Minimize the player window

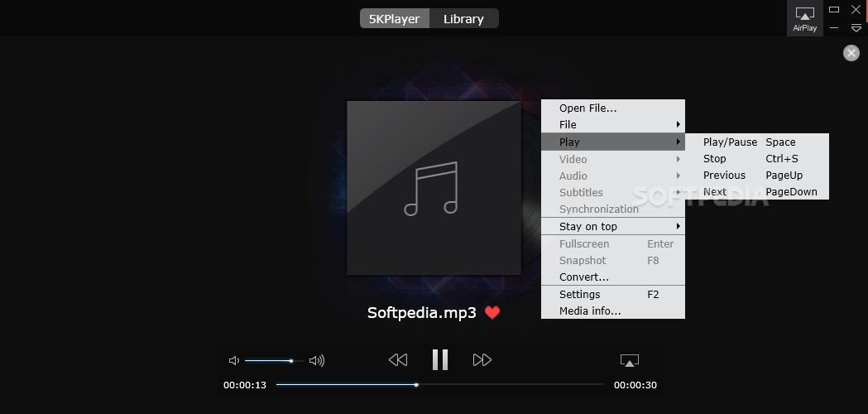point(834,27)
